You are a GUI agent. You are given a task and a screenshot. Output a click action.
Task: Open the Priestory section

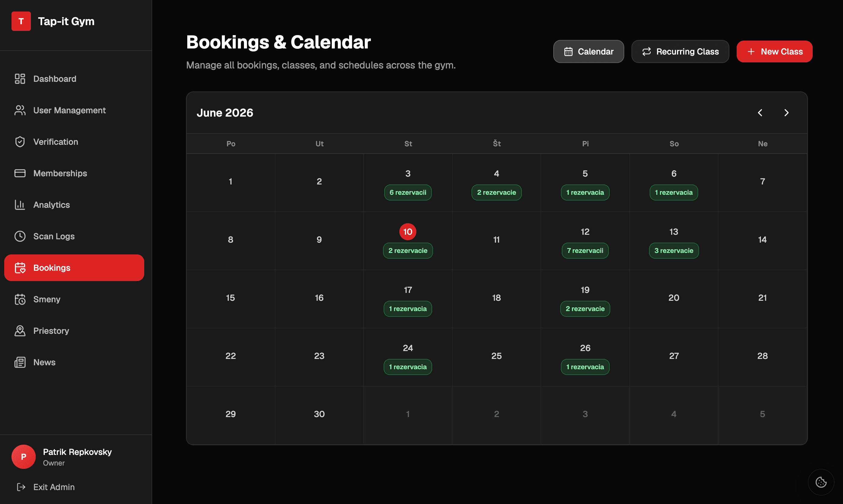point(74,331)
